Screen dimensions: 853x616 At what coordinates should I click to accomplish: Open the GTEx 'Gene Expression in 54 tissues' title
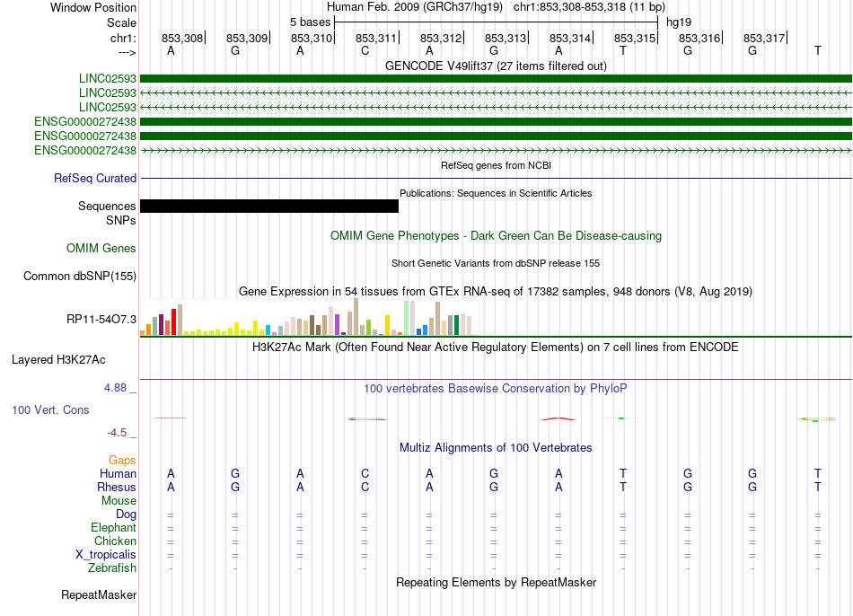[496, 291]
